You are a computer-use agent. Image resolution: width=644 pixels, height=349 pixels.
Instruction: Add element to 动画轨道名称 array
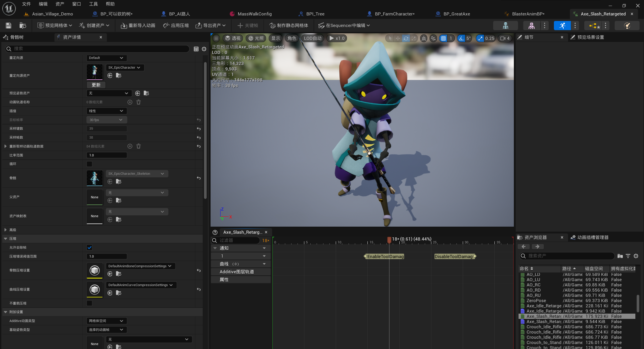(130, 102)
